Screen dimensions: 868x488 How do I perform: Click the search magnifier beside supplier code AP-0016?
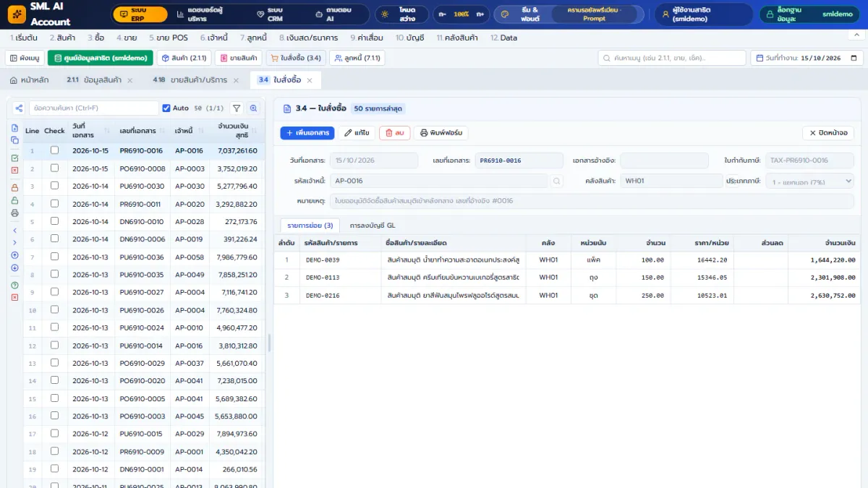click(x=556, y=181)
